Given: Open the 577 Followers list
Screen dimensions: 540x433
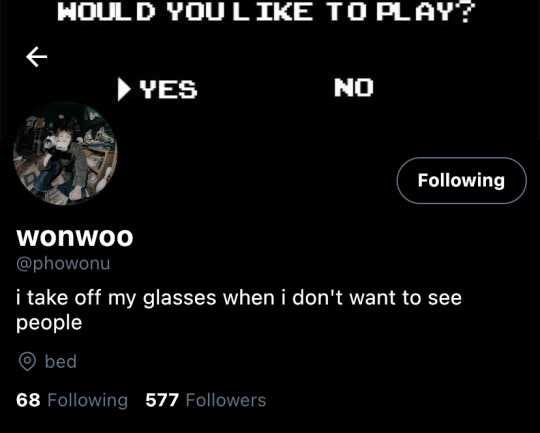Looking at the screenshot, I should click(206, 400).
